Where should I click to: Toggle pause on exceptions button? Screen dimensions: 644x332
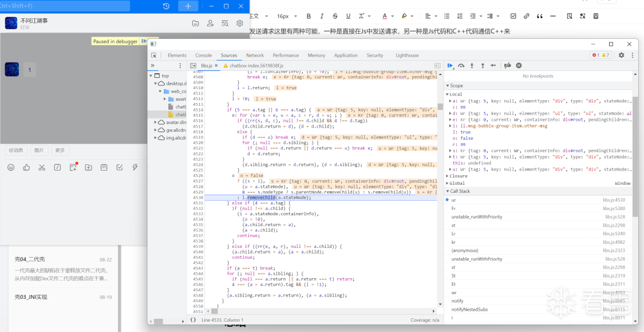coord(519,66)
